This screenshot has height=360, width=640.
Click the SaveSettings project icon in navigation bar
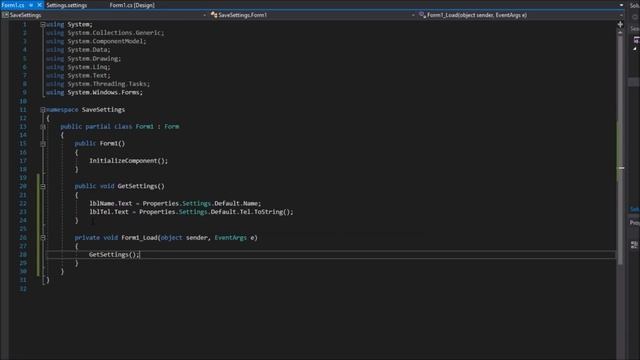click(5, 15)
